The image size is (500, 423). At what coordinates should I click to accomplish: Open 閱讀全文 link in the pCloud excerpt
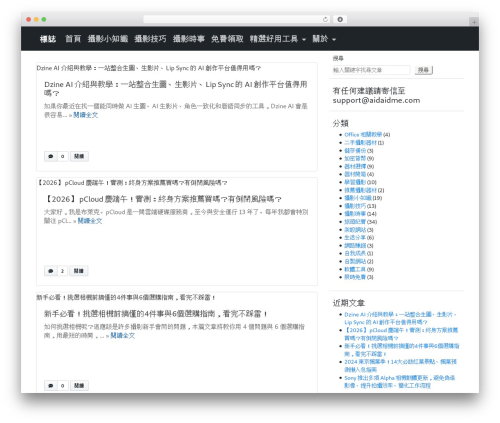90,221
